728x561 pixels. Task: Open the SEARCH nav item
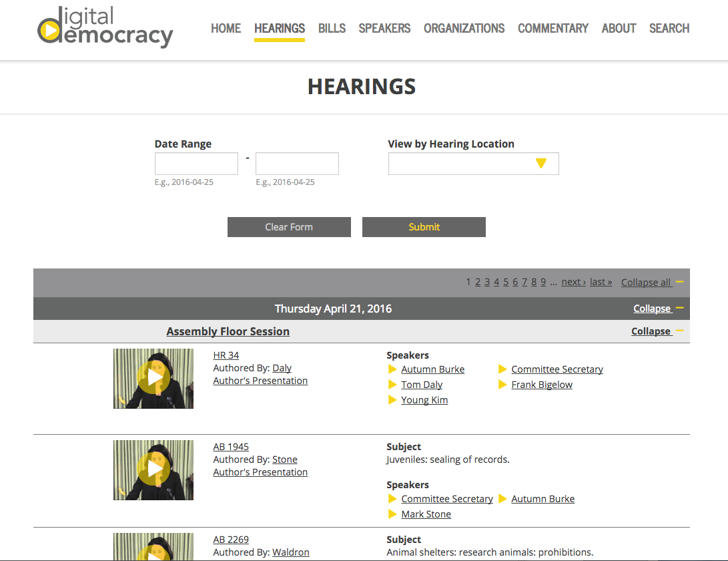tap(669, 28)
